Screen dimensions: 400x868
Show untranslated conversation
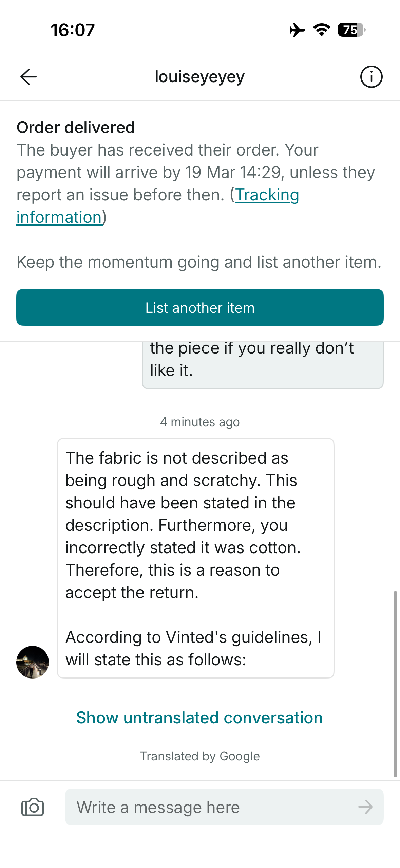199,718
